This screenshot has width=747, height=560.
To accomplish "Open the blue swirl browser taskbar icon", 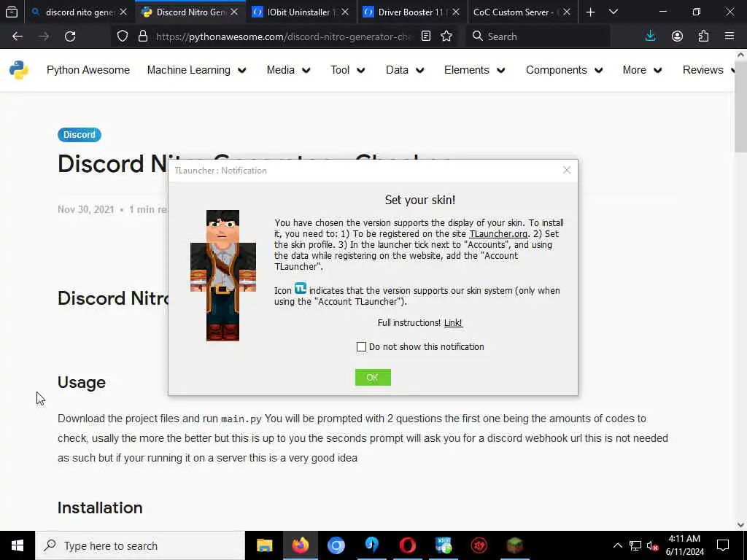I will coord(371,545).
